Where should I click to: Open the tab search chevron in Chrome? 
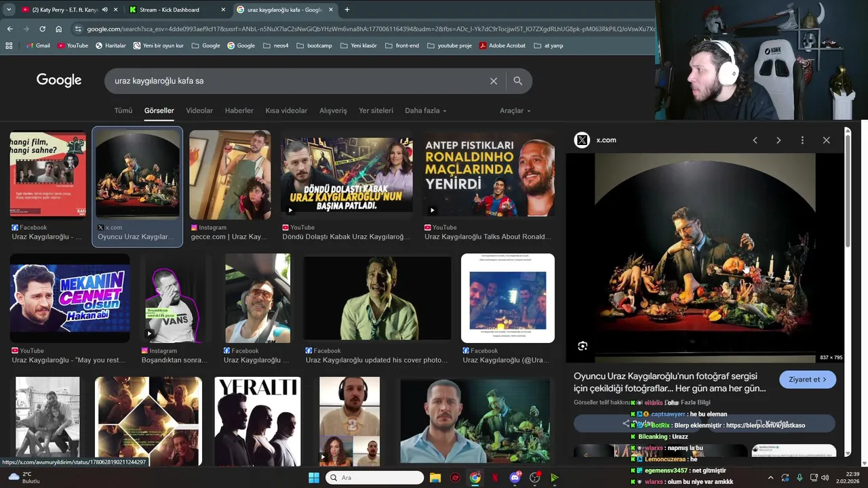tap(7, 9)
